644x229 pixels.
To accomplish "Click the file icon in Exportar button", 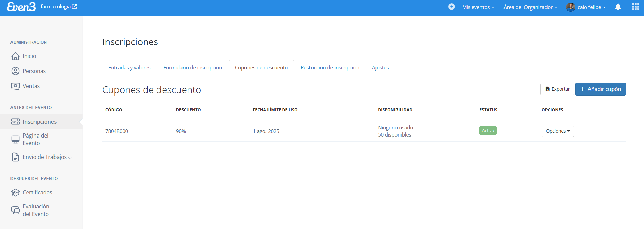I will pos(548,89).
